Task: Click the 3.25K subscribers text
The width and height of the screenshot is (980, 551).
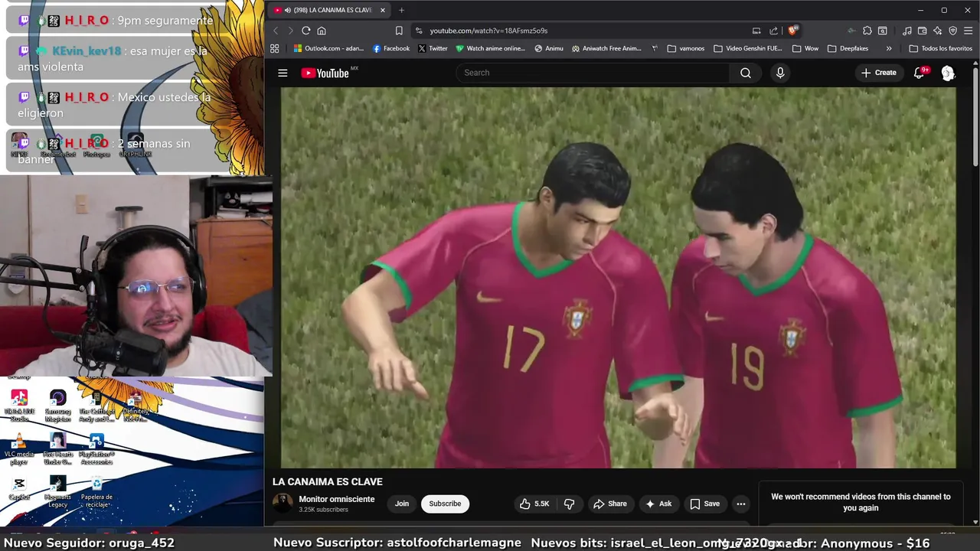Action: (x=323, y=510)
